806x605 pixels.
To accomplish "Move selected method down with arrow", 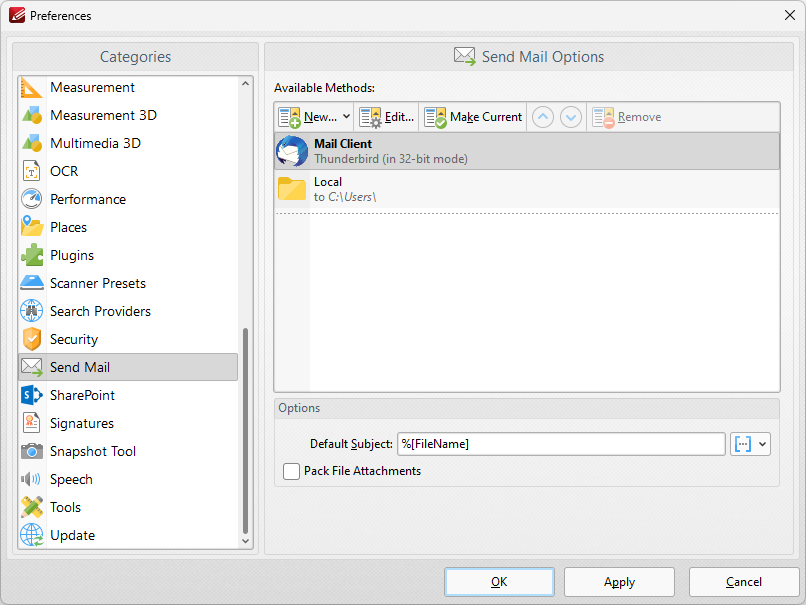I will pyautogui.click(x=571, y=117).
